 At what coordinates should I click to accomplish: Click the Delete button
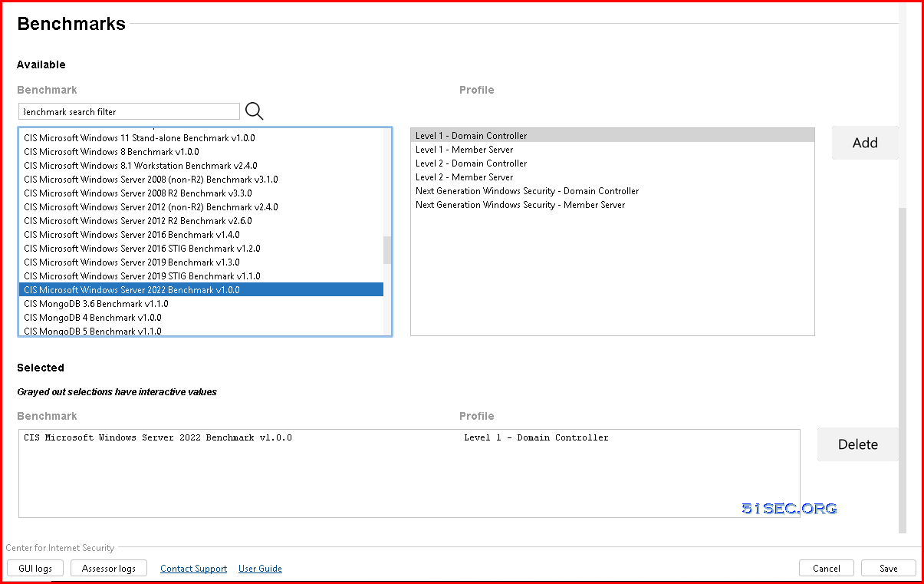pos(857,444)
